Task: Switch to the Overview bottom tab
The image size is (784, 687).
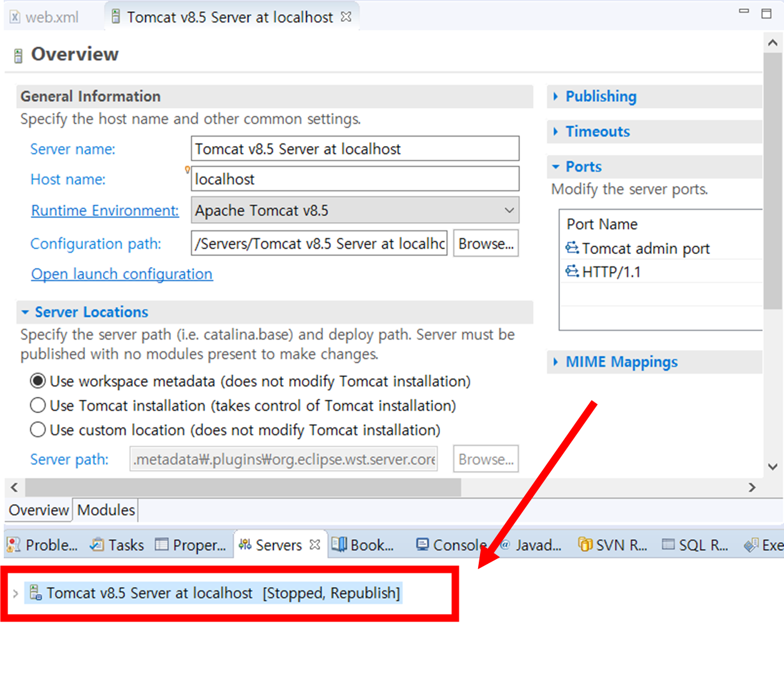Action: [x=39, y=510]
